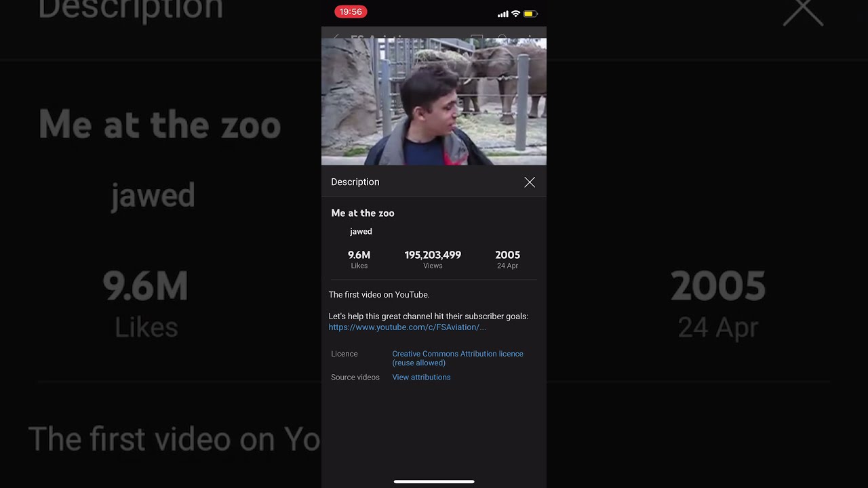The height and width of the screenshot is (488, 868).
Task: Select the 'Let's help this great channel' sentence
Action: click(429, 317)
